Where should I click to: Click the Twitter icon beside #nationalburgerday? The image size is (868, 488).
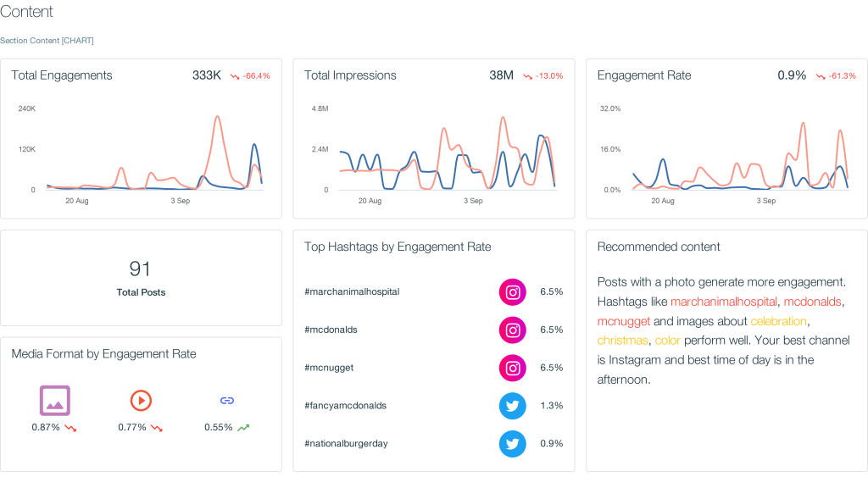tap(512, 443)
